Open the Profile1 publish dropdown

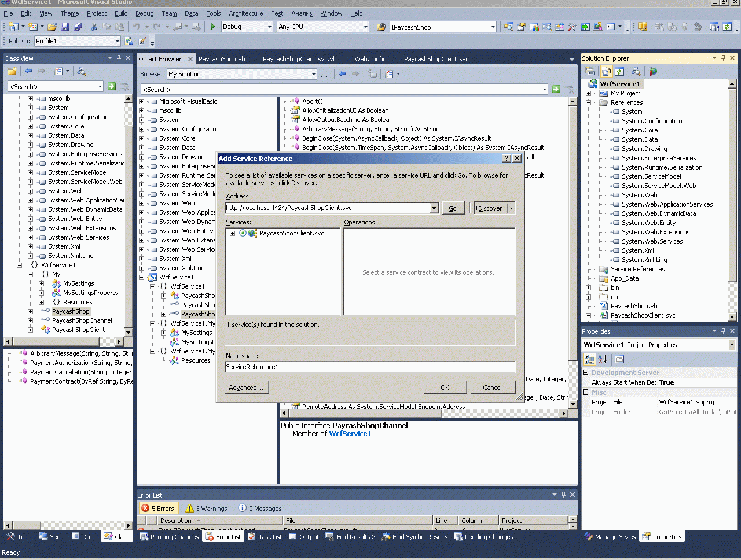117,41
